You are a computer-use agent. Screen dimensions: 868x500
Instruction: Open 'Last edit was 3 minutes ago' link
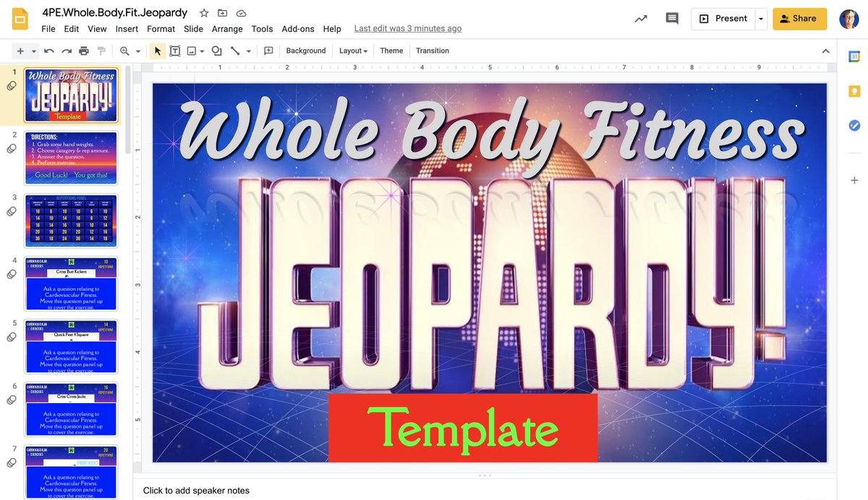pos(408,29)
